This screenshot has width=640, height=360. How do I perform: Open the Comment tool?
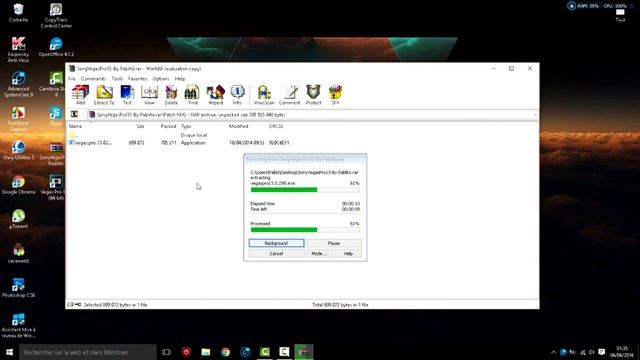click(290, 95)
